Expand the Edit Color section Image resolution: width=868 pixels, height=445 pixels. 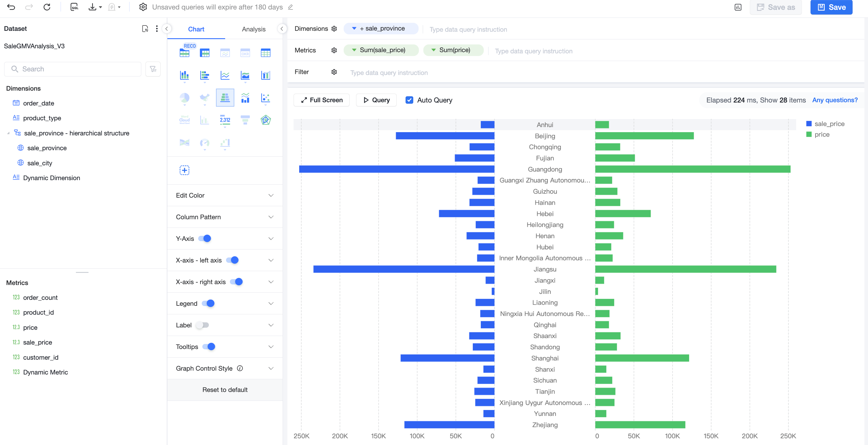[x=225, y=195]
